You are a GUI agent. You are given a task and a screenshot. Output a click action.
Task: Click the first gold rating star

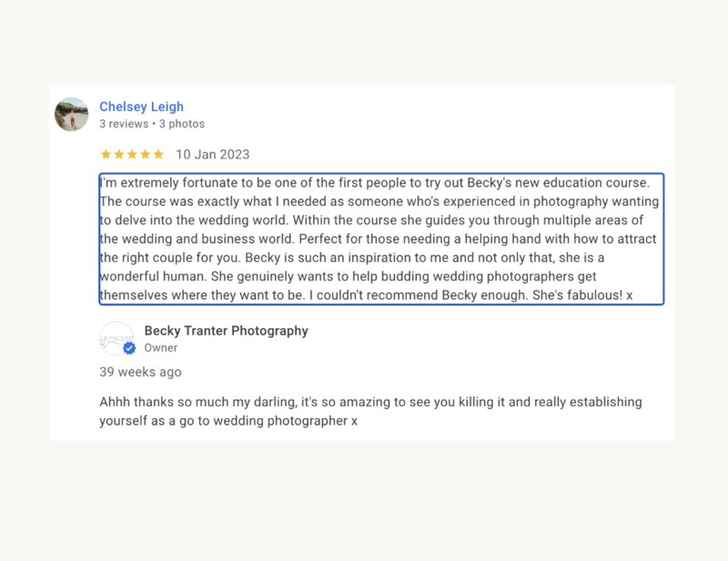106,154
